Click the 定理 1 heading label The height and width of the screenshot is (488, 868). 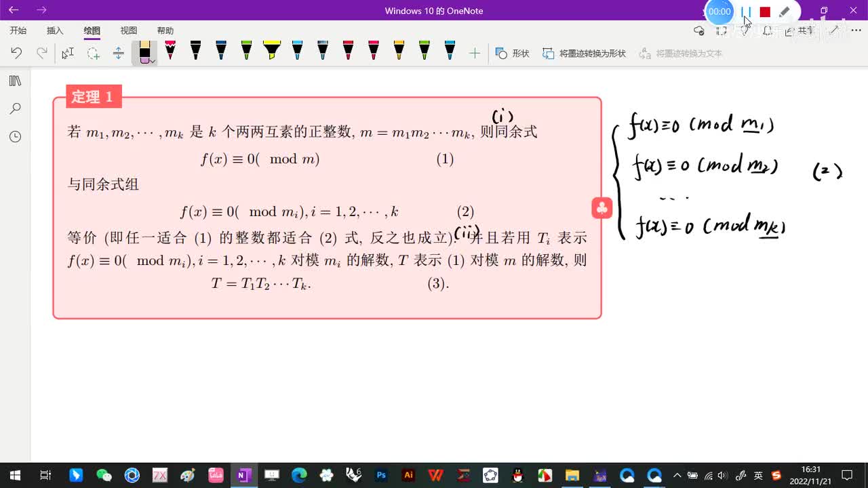pos(94,97)
